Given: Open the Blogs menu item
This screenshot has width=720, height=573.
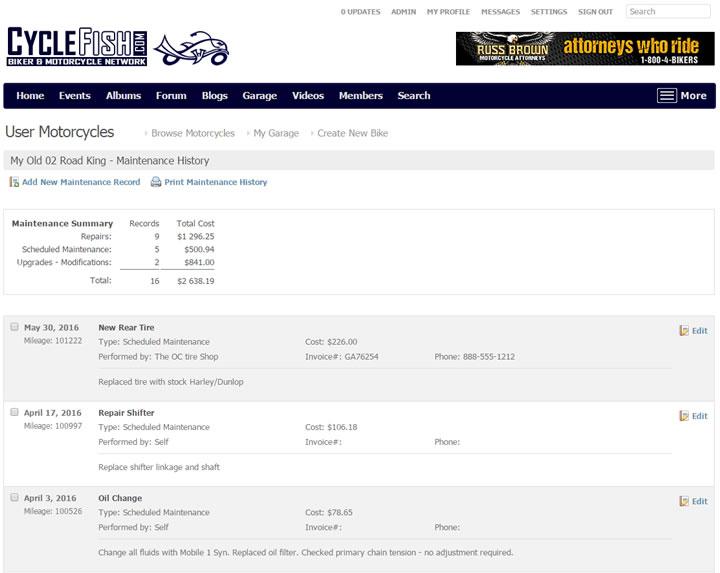Looking at the screenshot, I should pyautogui.click(x=214, y=96).
